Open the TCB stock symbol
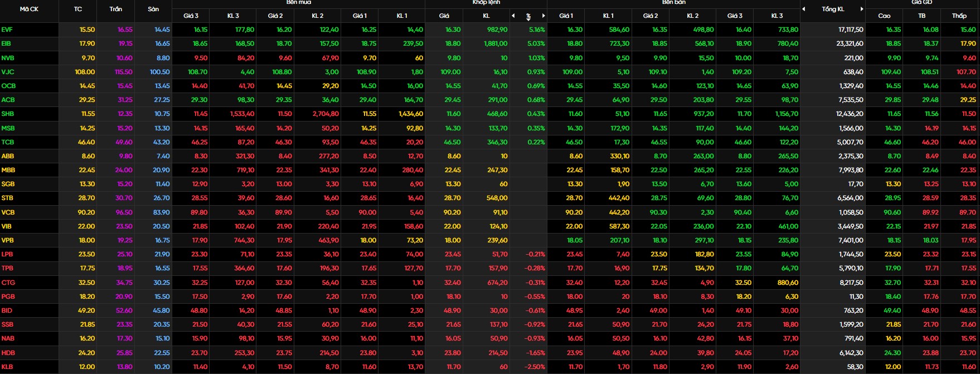This screenshot has width=980, height=374. [x=8, y=142]
